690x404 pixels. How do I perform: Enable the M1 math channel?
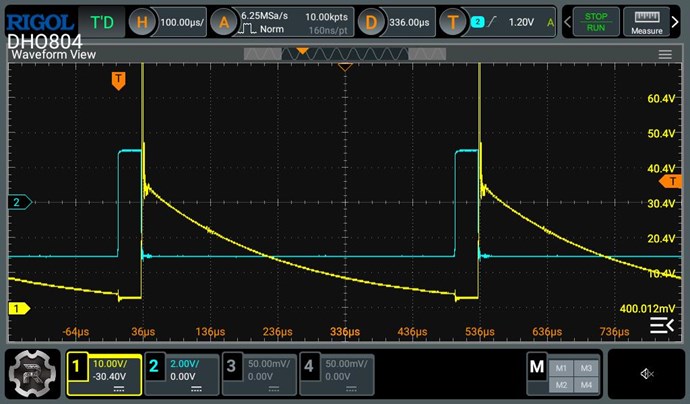pyautogui.click(x=561, y=368)
